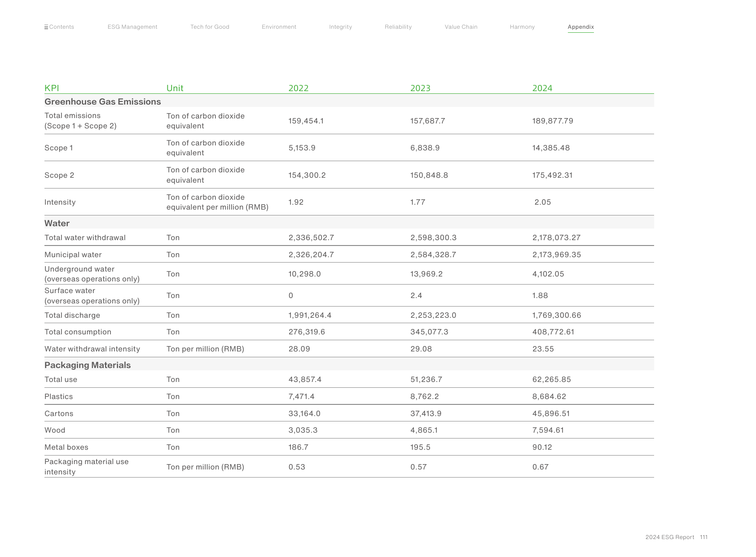Select the Greenhouse Gas Emissions heading
Screen dimensions: 756x557
click(x=103, y=101)
